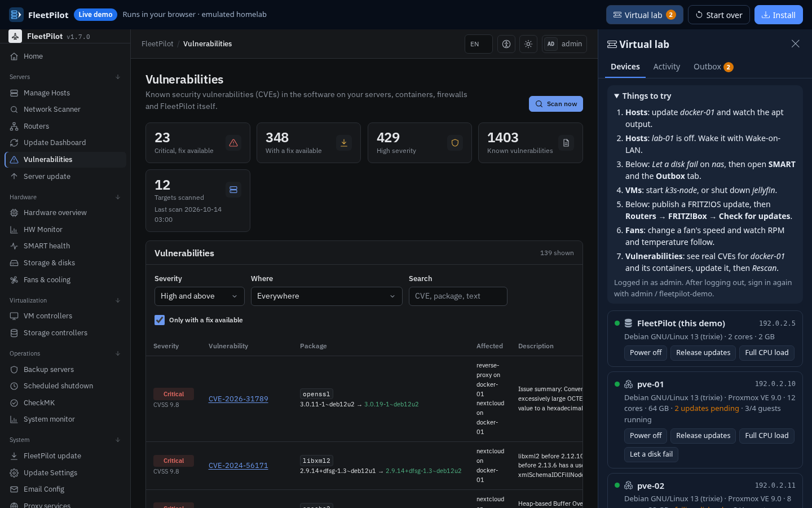Open Routers in sidebar
This screenshot has height=508, width=812.
click(65, 126)
